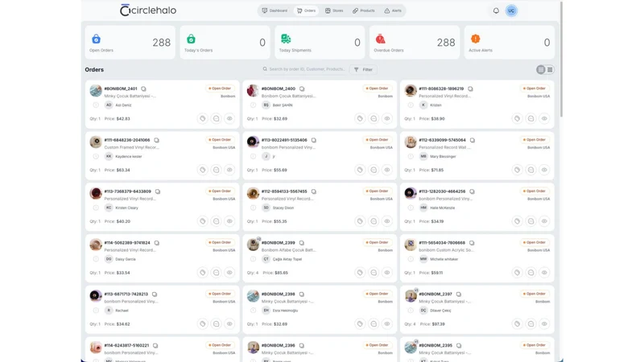Open comments on Kaydence Kesler's order
644x362 pixels.
click(x=216, y=170)
